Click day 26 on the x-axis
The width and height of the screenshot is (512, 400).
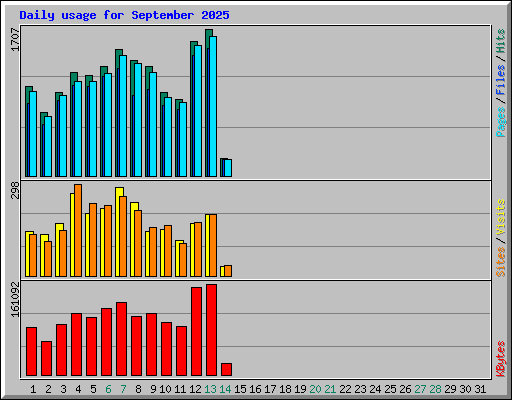click(x=405, y=389)
